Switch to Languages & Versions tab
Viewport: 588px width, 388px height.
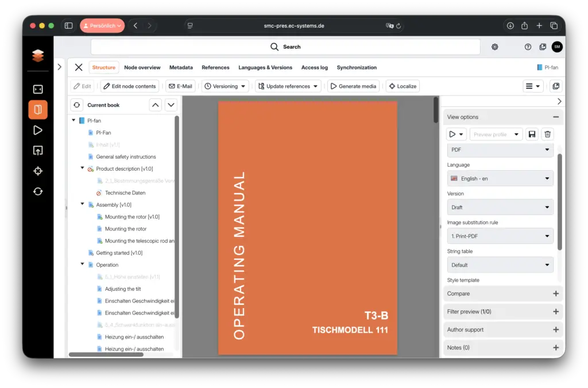click(265, 67)
